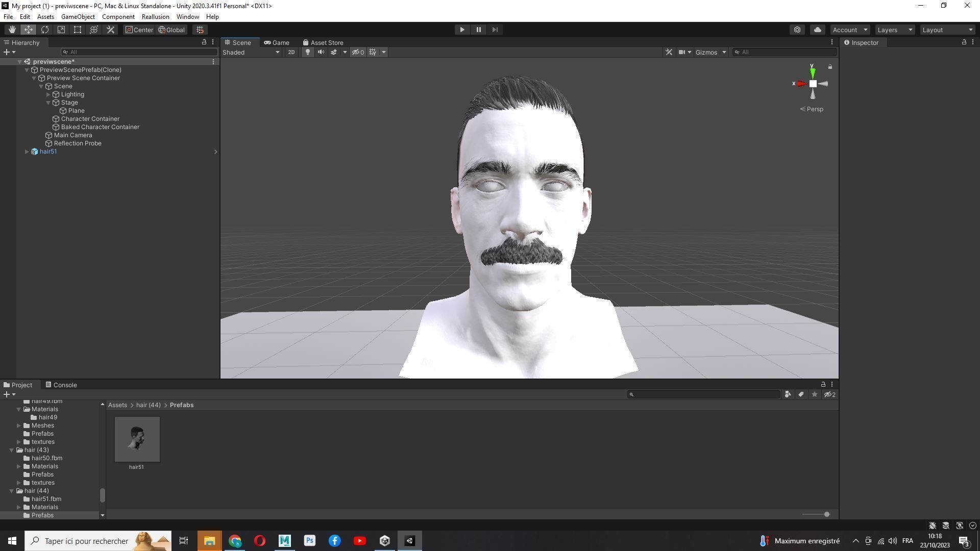Select the Move tool
980x551 pixels.
pos(29,30)
